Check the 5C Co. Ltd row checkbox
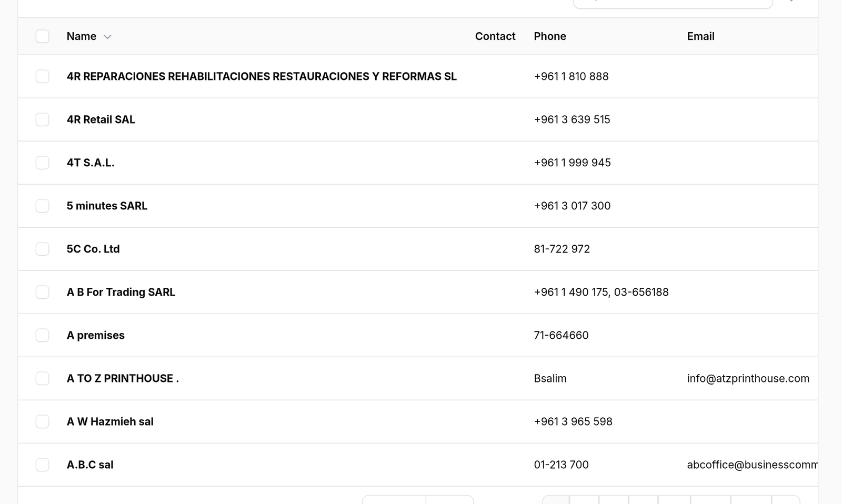Image resolution: width=842 pixels, height=504 pixels. pyautogui.click(x=42, y=249)
